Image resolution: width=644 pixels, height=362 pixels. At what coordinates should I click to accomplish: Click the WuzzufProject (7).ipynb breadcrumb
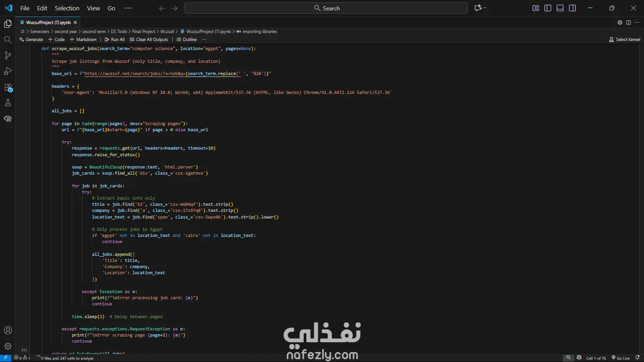205,32
